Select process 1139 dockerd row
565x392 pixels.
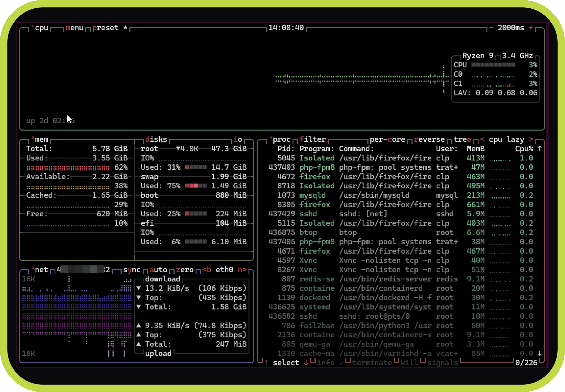401,298
